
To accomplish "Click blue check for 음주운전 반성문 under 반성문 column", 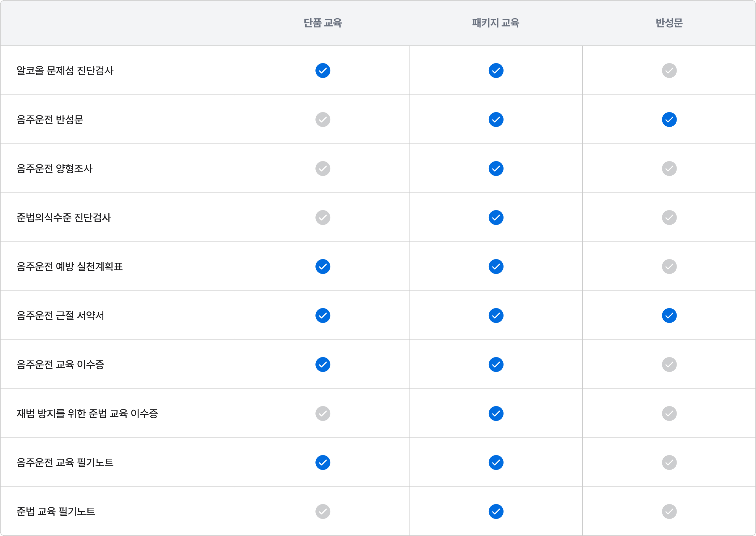I will click(669, 120).
